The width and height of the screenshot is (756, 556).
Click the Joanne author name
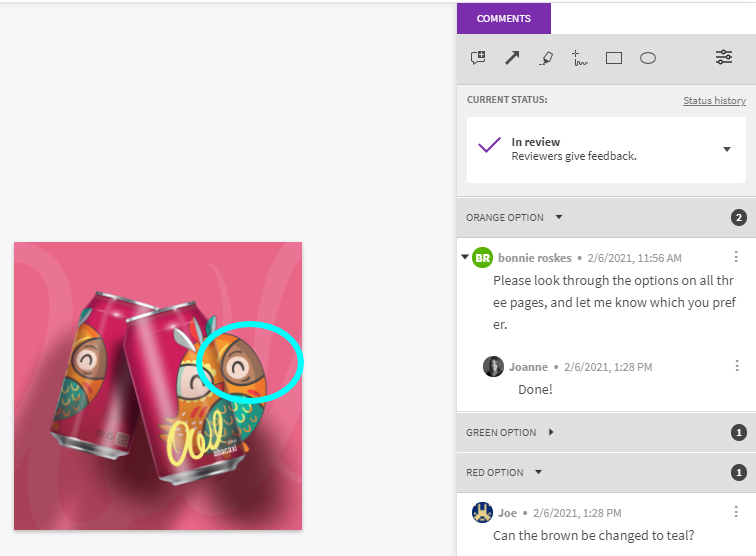(528, 367)
